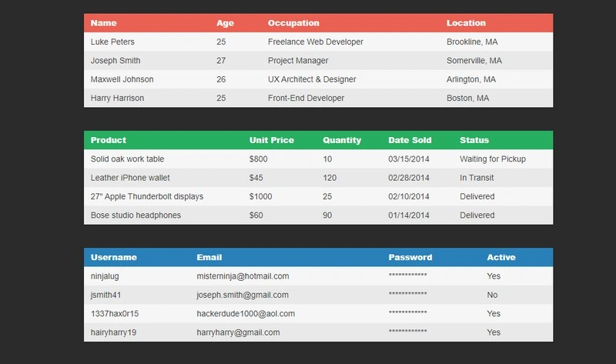This screenshot has width=616, height=364.
Task: Click the Age column header
Action: [x=225, y=23]
